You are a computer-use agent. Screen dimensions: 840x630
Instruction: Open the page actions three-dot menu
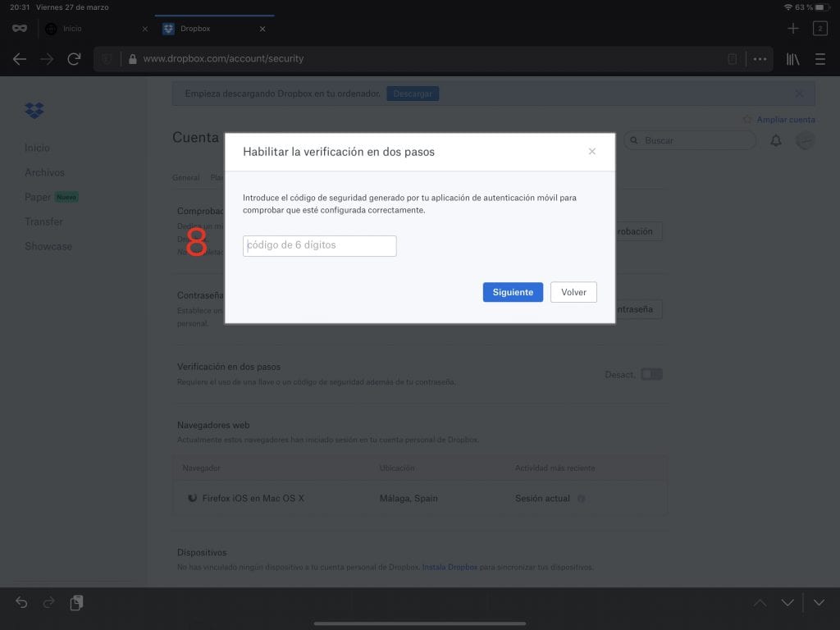760,59
